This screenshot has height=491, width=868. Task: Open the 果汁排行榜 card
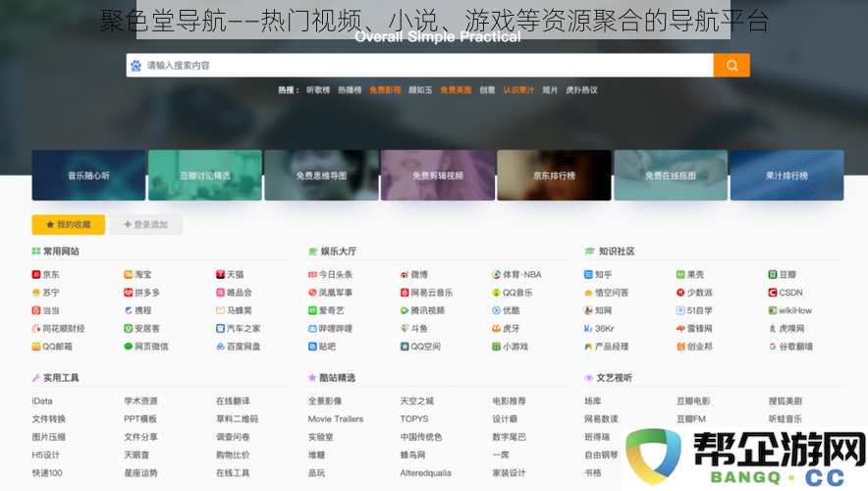tap(787, 176)
